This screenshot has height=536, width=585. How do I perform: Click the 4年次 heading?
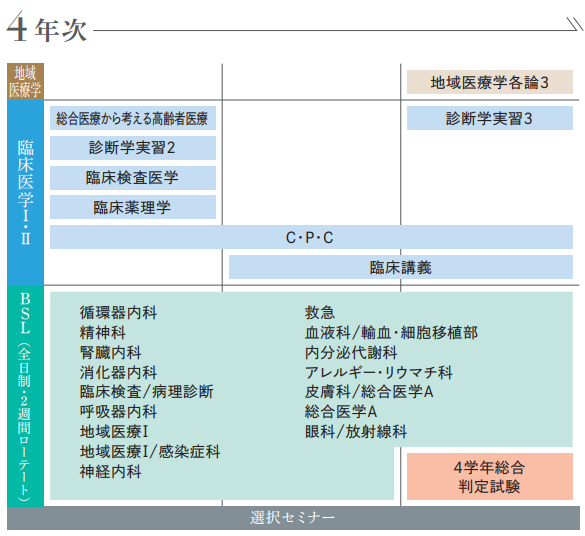tap(47, 28)
